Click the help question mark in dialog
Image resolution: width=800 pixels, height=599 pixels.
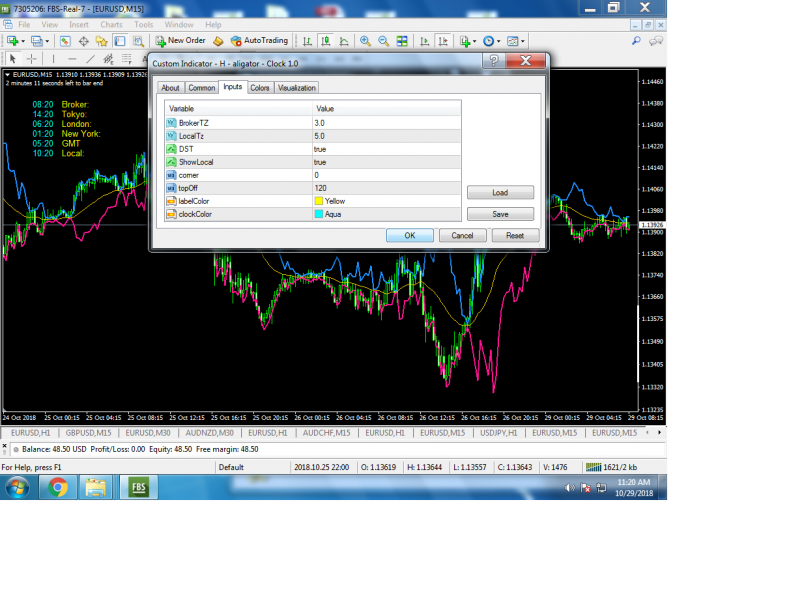point(494,62)
